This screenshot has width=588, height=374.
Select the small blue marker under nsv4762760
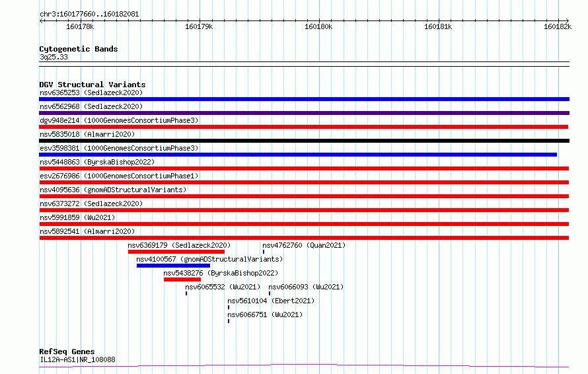tap(264, 252)
